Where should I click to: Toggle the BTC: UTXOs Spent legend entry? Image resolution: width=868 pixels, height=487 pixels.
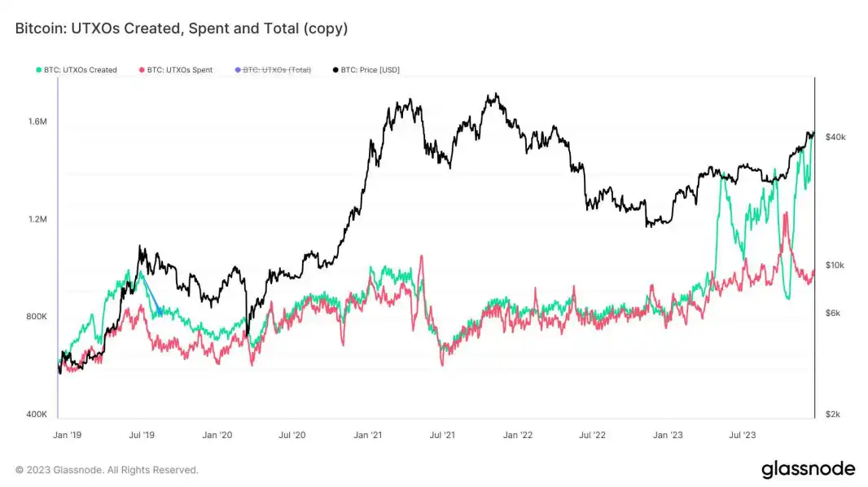pyautogui.click(x=176, y=70)
